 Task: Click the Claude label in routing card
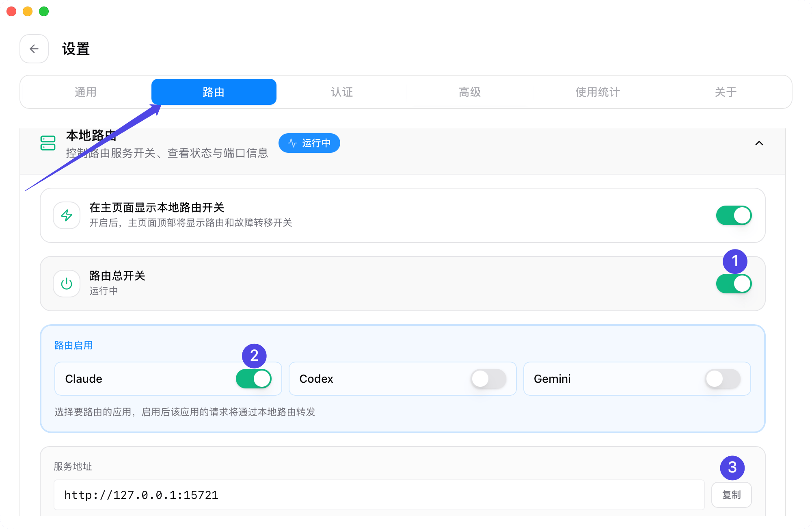tap(84, 379)
